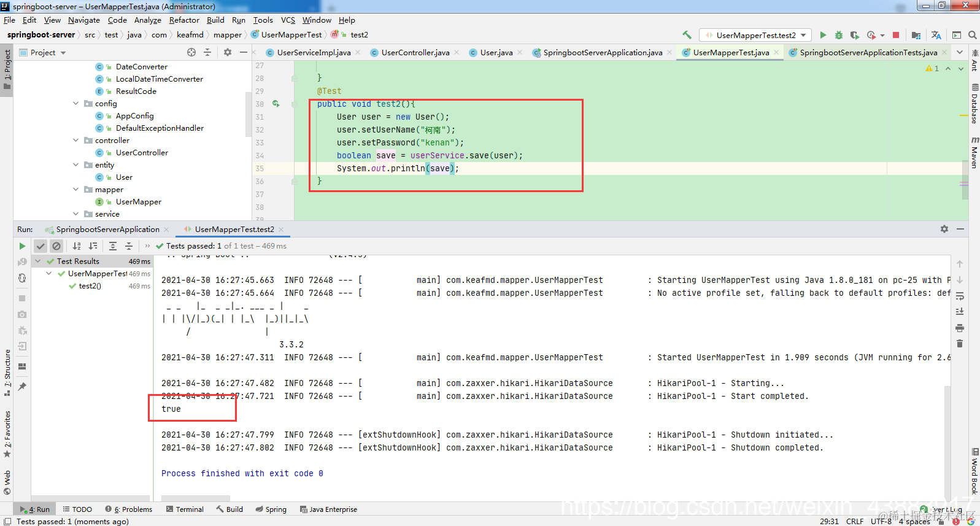
Task: Open Project panel settings gear
Action: (x=228, y=52)
